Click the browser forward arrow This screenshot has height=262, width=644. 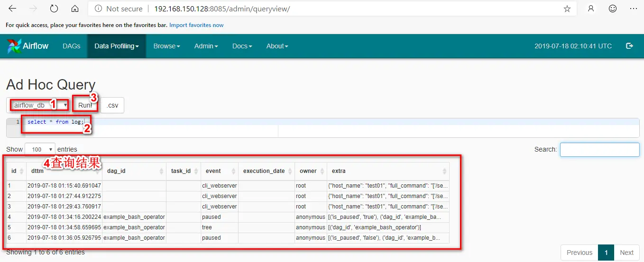tap(33, 9)
